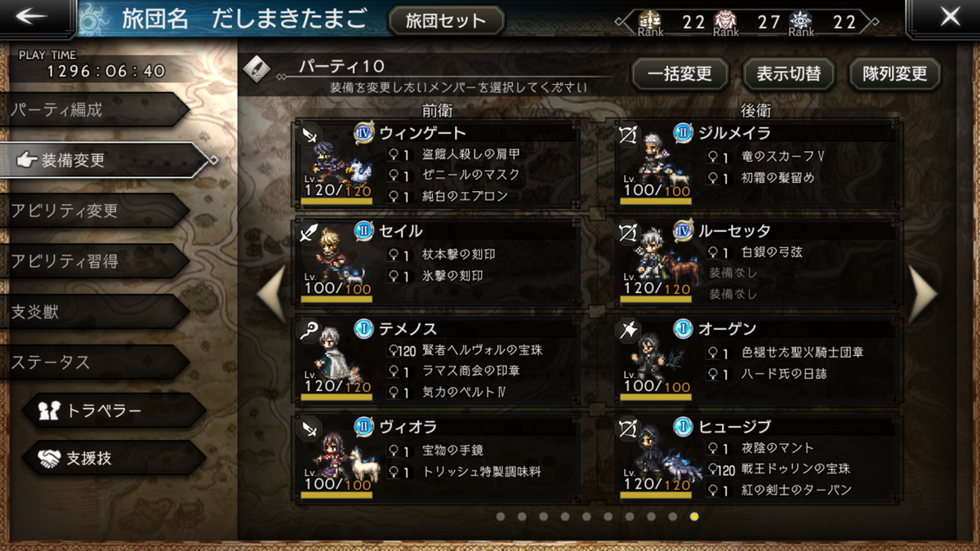The height and width of the screenshot is (551, 980).
Task: Open the 支援技 handshake button
Action: [113, 459]
